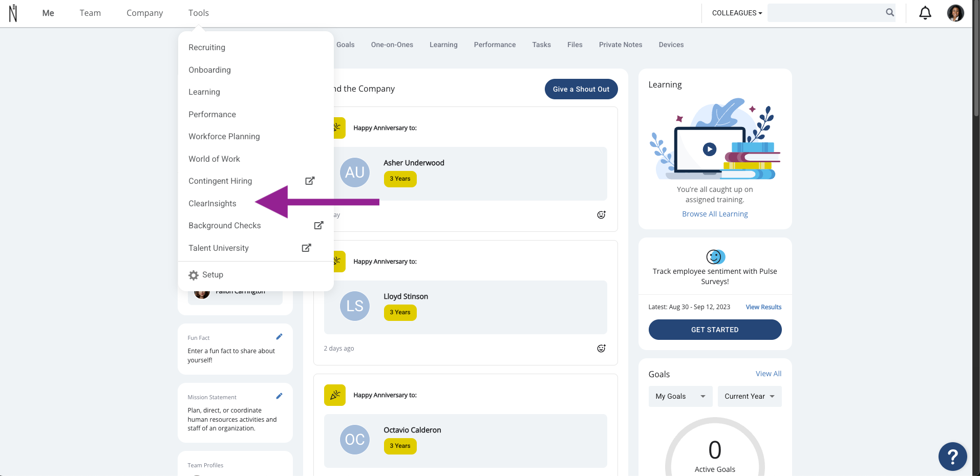
Task: Click the external link icon for Talent University
Action: (306, 248)
